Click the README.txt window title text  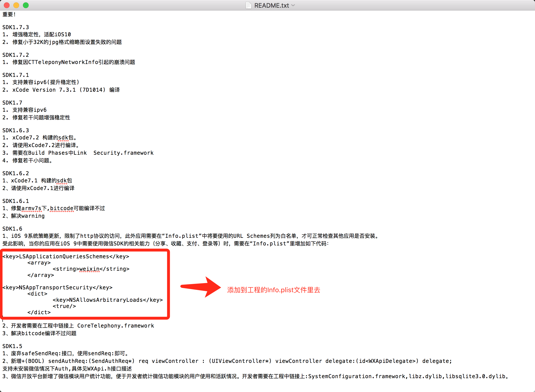(271, 5)
